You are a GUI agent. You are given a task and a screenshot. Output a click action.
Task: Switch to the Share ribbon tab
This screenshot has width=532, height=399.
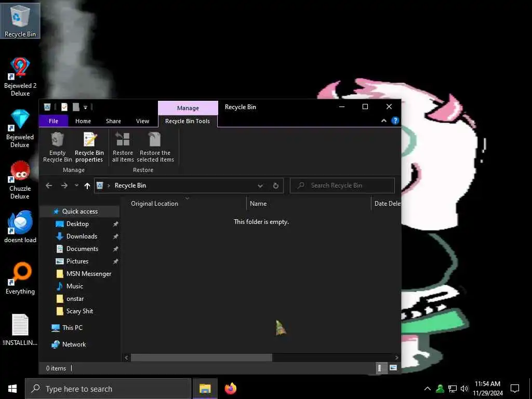tap(113, 121)
